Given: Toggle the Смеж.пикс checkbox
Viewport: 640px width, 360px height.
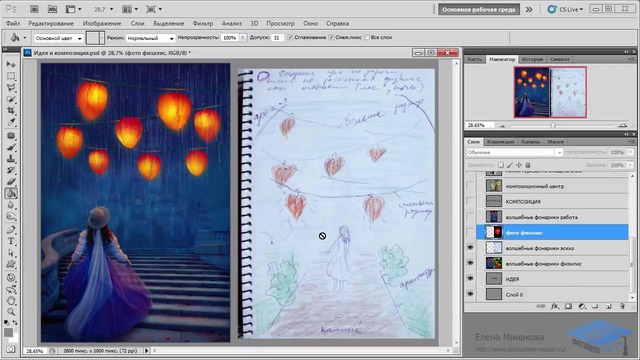Looking at the screenshot, I should (x=331, y=38).
